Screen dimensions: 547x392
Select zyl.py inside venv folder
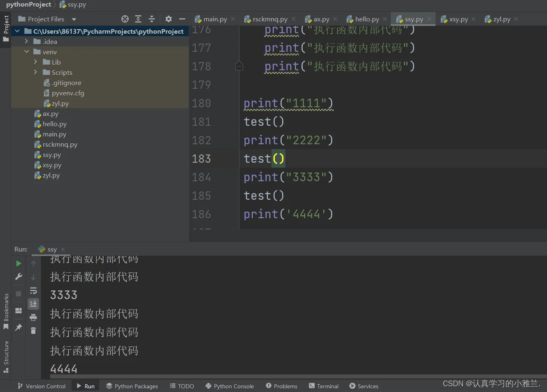[x=56, y=104]
